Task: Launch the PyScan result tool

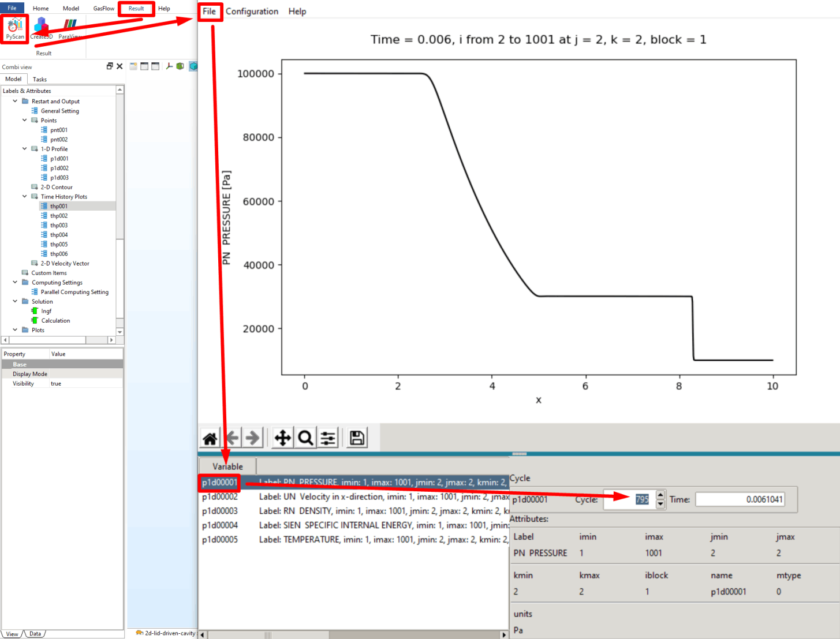Action: pyautogui.click(x=14, y=29)
